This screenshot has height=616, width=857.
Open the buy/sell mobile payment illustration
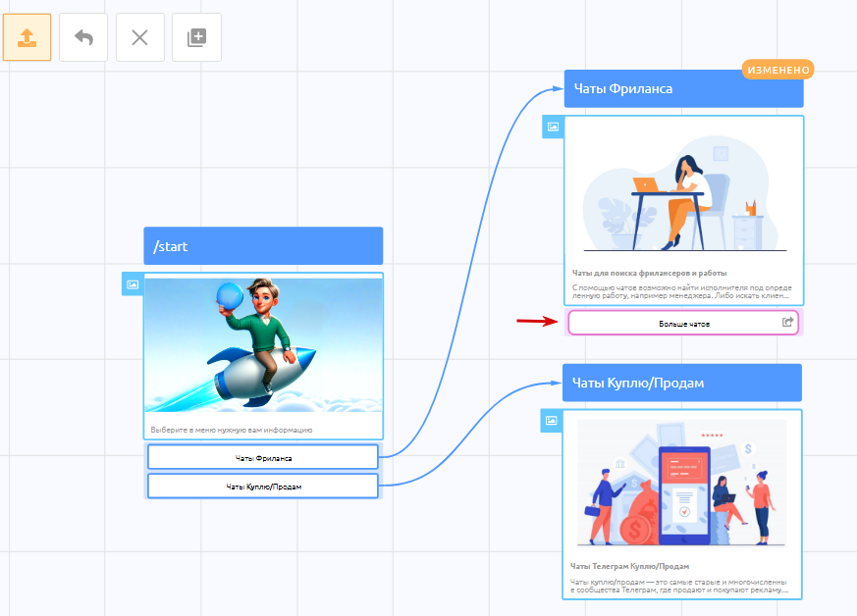tap(682, 483)
